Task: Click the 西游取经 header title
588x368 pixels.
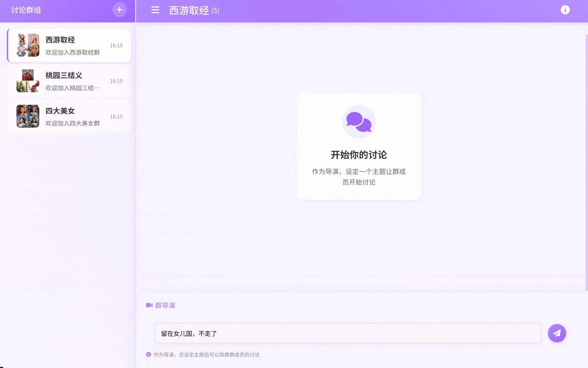Action: click(x=189, y=11)
